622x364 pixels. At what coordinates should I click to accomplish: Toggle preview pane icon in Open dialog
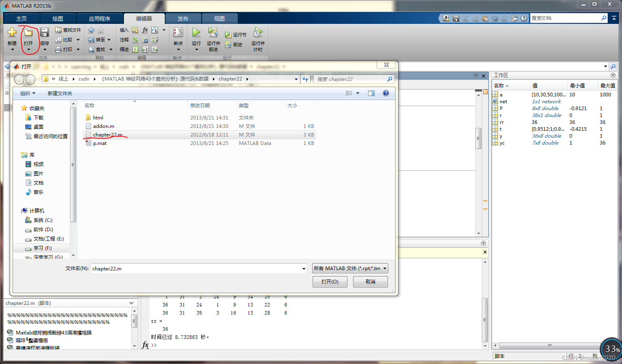coord(371,93)
